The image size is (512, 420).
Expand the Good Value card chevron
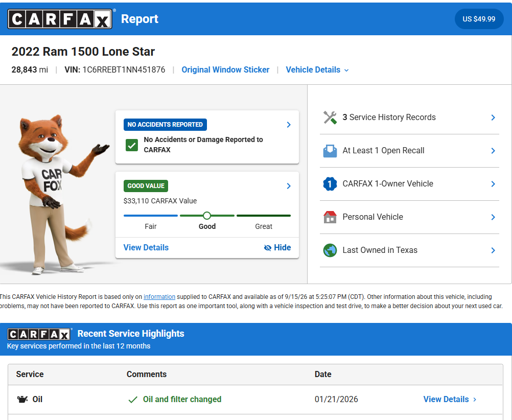click(289, 186)
